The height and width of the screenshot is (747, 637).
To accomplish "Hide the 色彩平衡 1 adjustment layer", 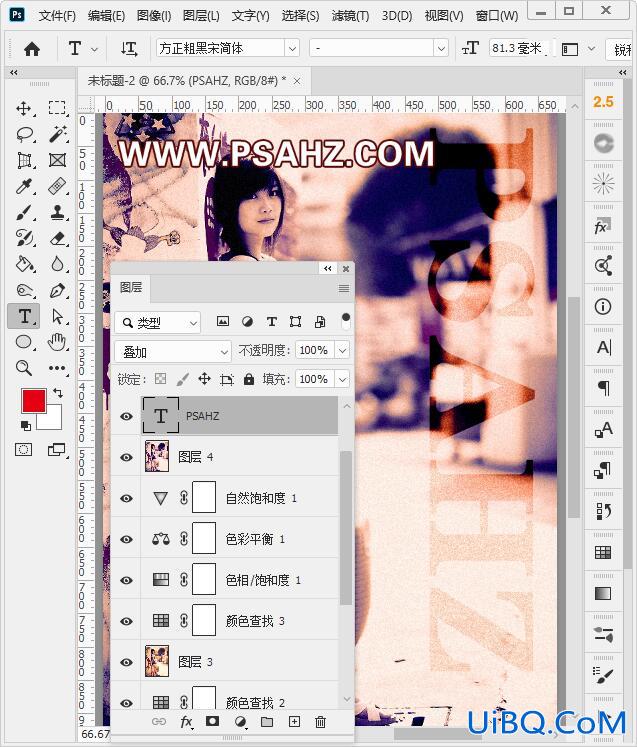I will [126, 539].
